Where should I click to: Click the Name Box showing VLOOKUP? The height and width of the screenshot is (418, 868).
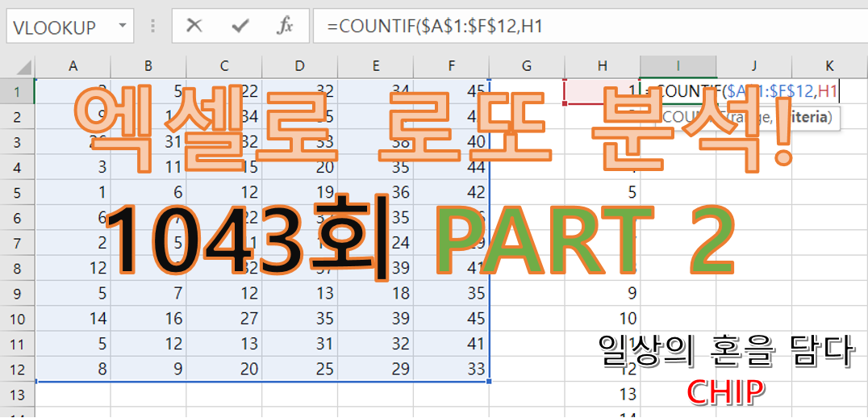pyautogui.click(x=70, y=26)
